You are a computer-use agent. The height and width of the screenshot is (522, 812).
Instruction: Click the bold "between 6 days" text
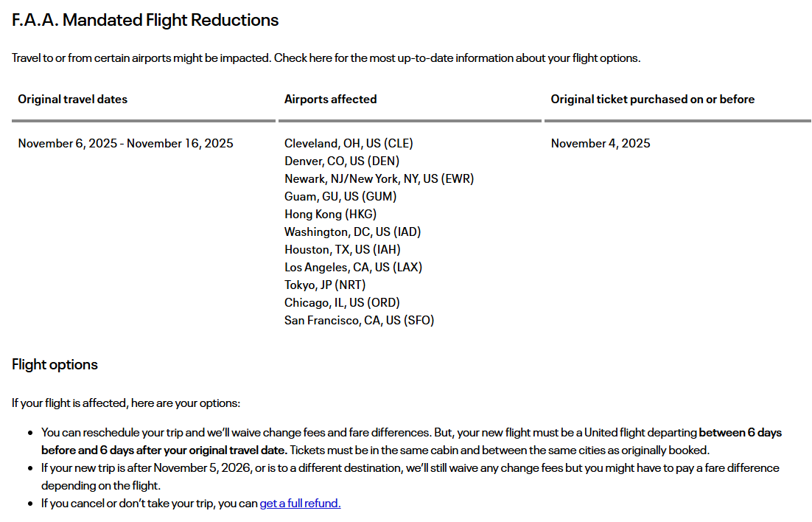(740, 433)
